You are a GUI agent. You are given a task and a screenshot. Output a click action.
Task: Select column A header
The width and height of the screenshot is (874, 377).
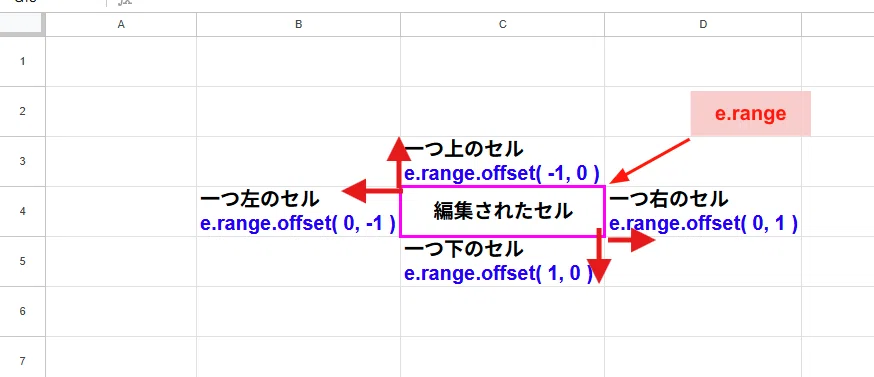coord(121,25)
